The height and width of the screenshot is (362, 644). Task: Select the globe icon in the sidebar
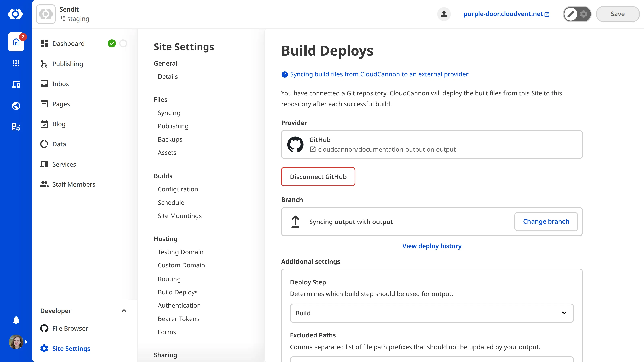pos(16,106)
